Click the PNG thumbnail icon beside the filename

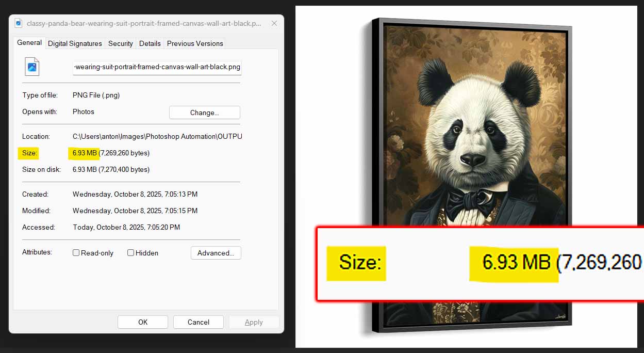click(x=31, y=66)
